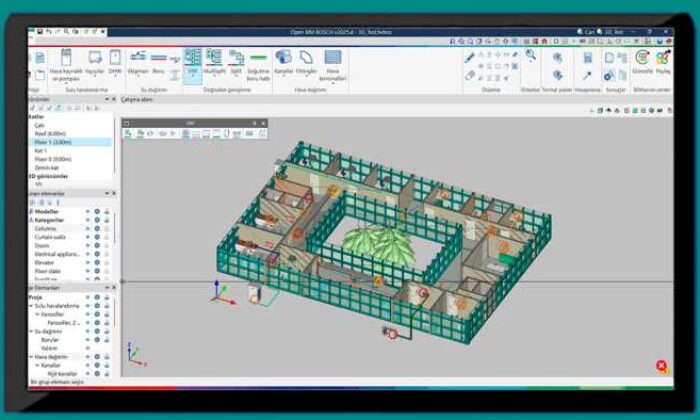700x420 pixels.
Task: Close the project elements panel
Action: click(114, 287)
